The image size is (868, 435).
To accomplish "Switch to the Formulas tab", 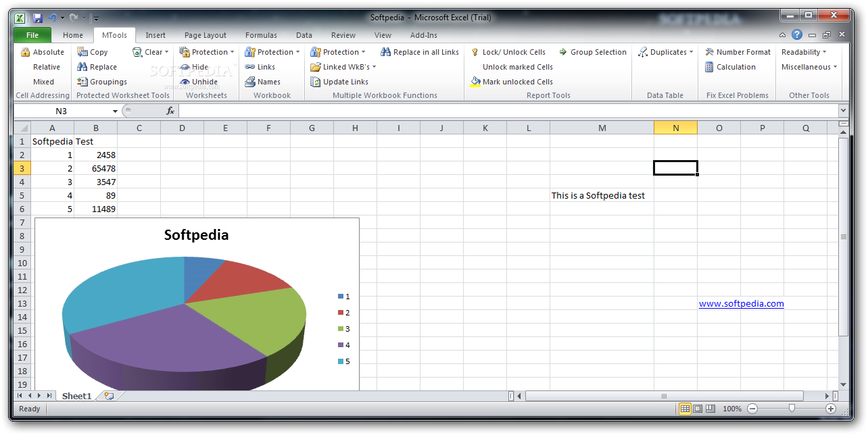I will [261, 35].
